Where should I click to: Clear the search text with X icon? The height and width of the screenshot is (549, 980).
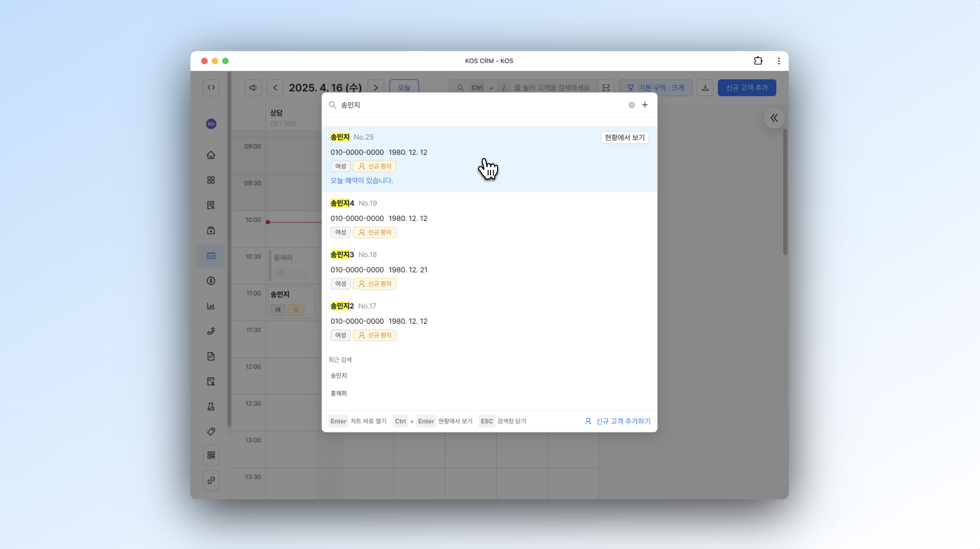click(x=632, y=105)
